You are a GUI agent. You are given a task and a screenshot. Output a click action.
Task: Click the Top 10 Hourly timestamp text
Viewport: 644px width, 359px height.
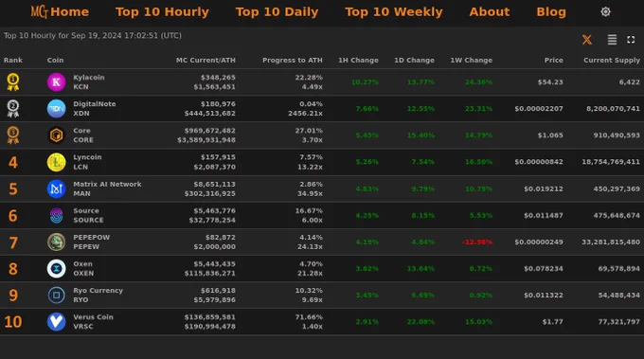[x=93, y=36]
